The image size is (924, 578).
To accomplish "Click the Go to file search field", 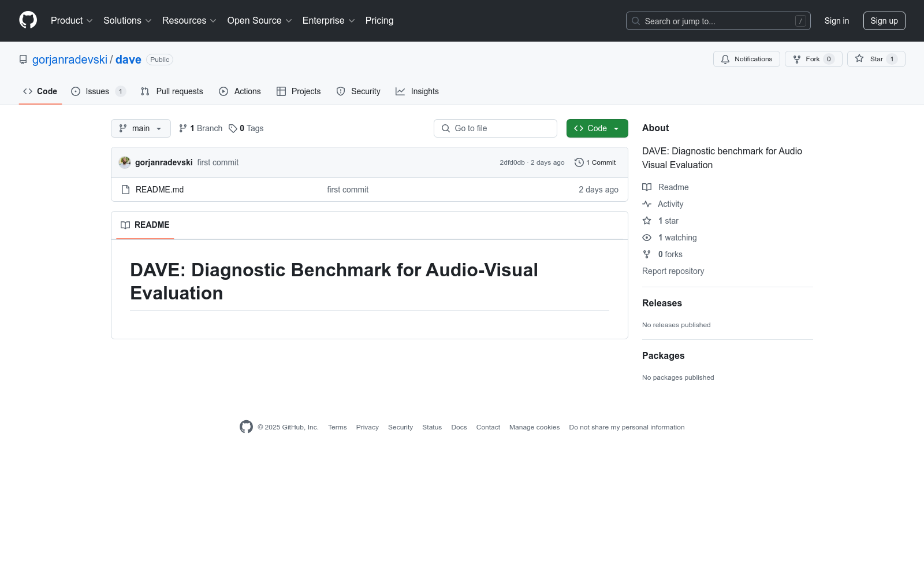I will click(x=495, y=128).
